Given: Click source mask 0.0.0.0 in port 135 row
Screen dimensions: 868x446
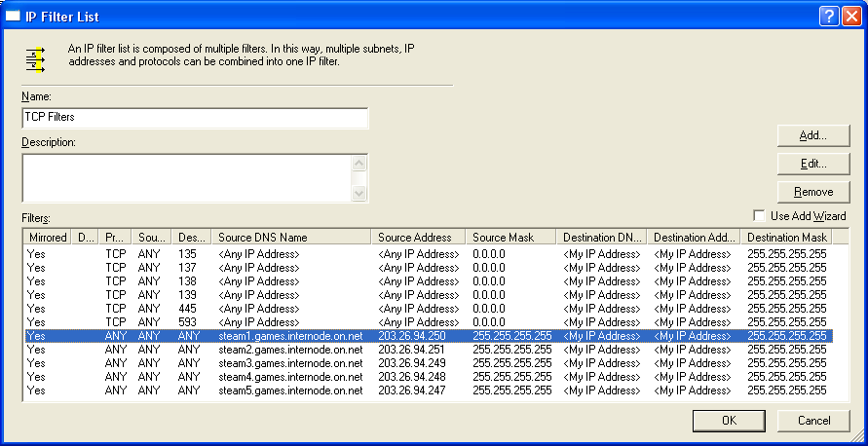Looking at the screenshot, I should tap(489, 254).
